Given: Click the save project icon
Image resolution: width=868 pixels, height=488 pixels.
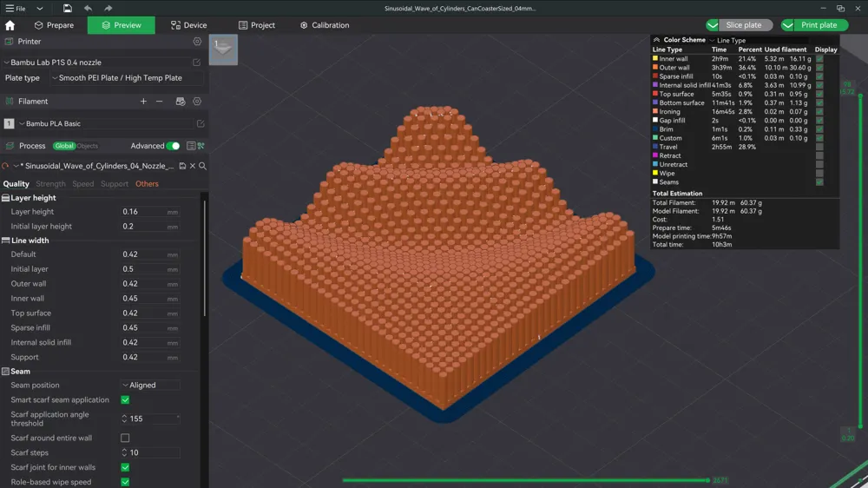Looking at the screenshot, I should click(67, 8).
